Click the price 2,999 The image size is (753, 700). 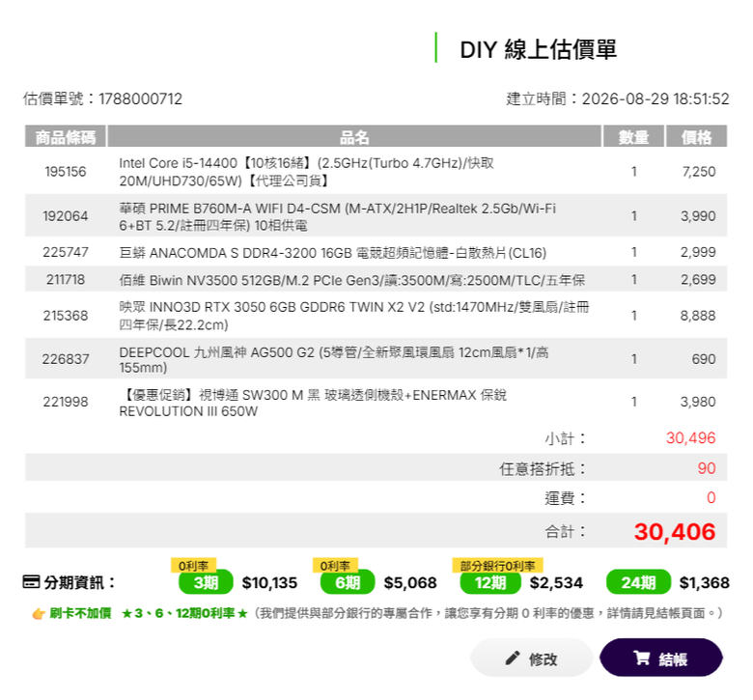click(x=698, y=252)
